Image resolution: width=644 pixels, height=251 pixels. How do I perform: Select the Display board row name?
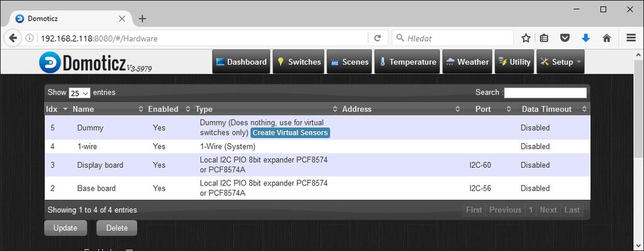pyautogui.click(x=100, y=165)
